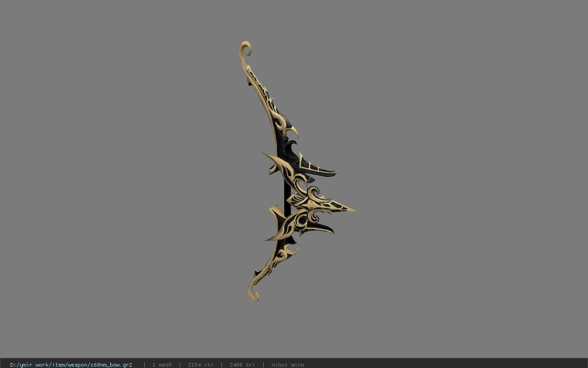Click the file path c68nm_bow.gr2 in status bar

(71, 365)
